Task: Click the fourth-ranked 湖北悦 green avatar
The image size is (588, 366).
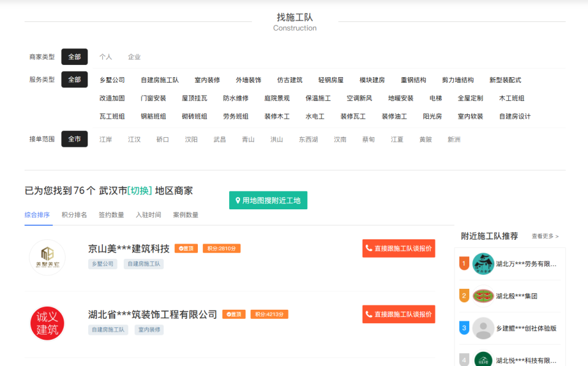Action: tap(483, 359)
